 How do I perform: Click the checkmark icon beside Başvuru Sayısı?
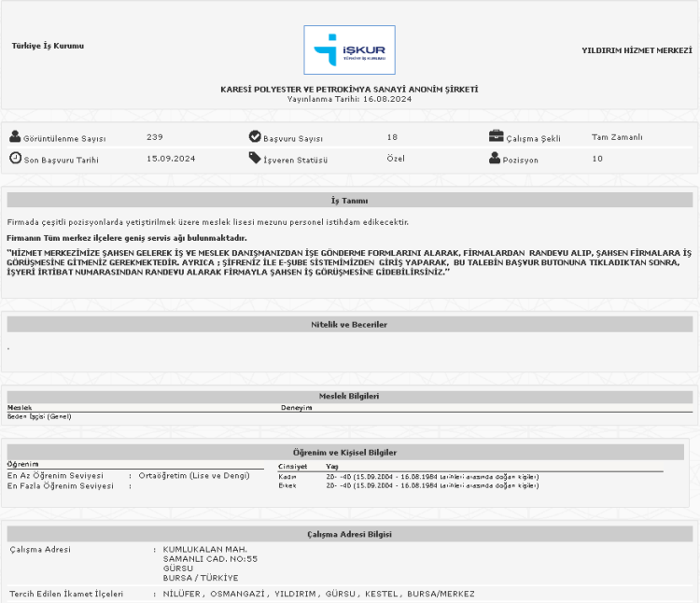[x=255, y=137]
